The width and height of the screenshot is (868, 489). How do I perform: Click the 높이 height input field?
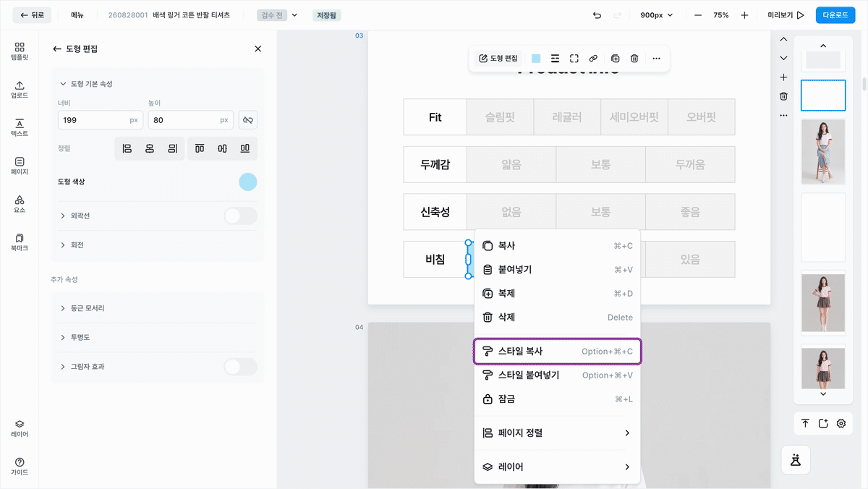190,119
